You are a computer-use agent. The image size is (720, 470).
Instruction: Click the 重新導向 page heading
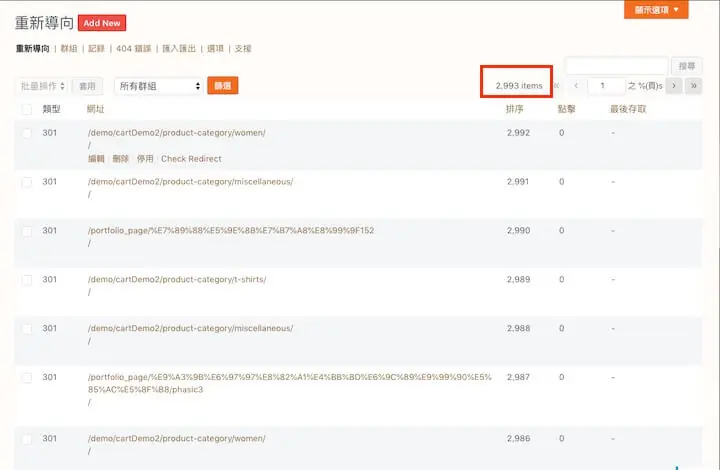pyautogui.click(x=44, y=23)
